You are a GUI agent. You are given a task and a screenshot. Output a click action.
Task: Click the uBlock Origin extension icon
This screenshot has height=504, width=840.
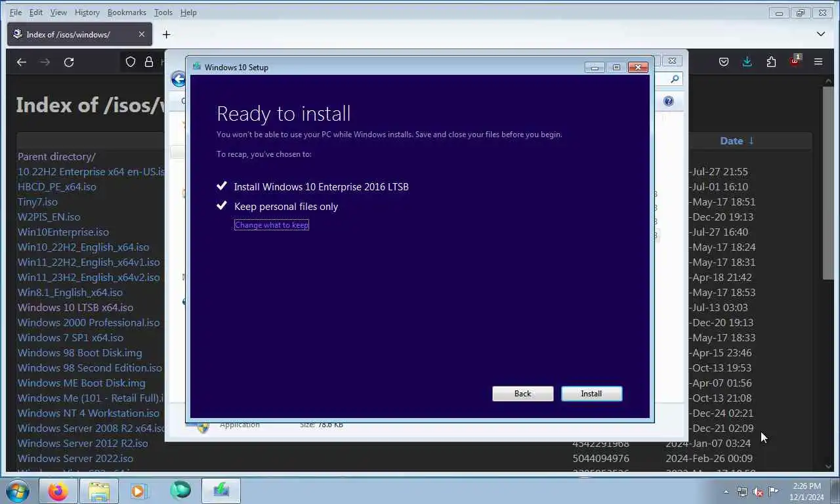tap(795, 62)
